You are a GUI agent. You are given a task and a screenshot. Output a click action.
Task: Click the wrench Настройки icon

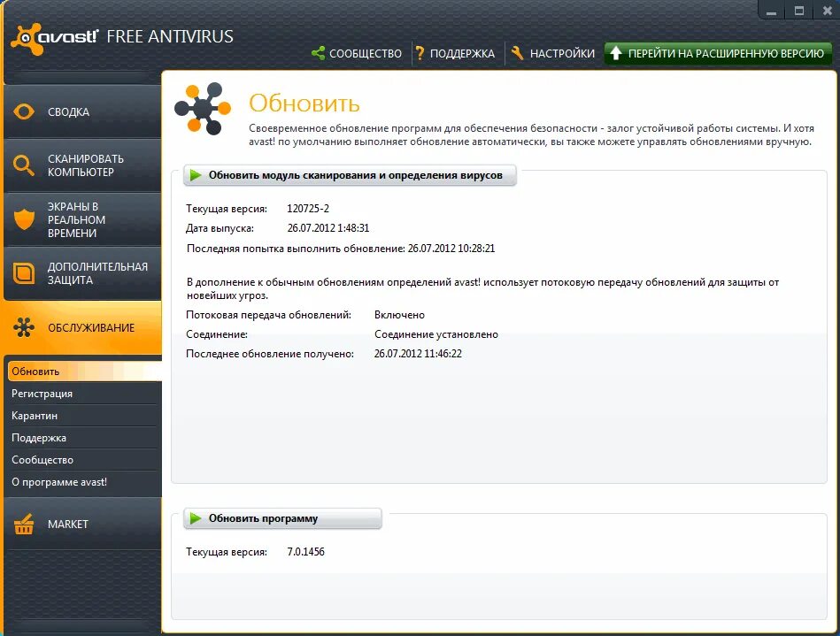(x=517, y=53)
